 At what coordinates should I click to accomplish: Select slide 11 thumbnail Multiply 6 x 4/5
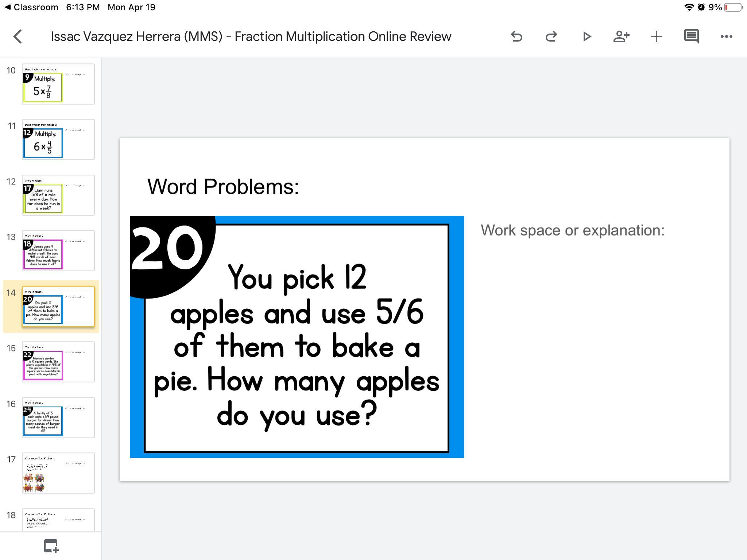point(58,140)
